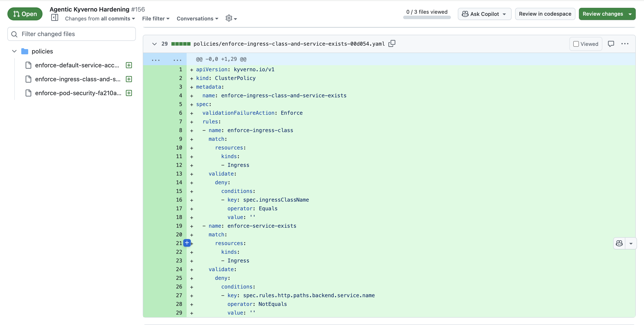Click the green Open status badge
This screenshot has width=644, height=325.
(x=25, y=14)
